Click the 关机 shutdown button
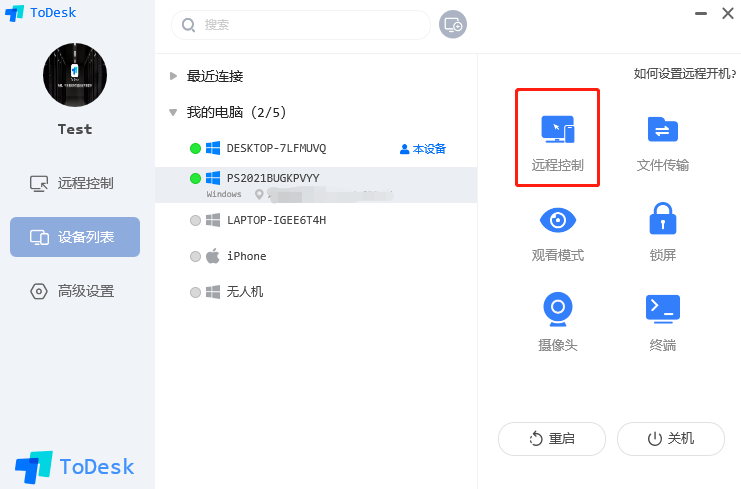 671,439
